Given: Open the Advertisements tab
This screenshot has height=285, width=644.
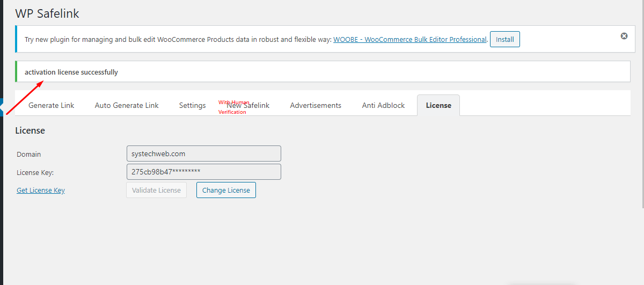Looking at the screenshot, I should [316, 105].
